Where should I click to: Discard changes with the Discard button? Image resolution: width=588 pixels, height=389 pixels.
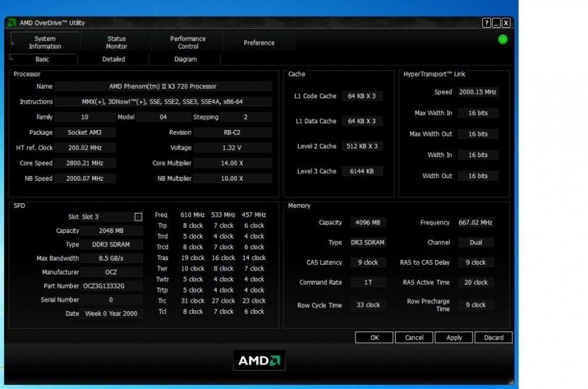(494, 338)
